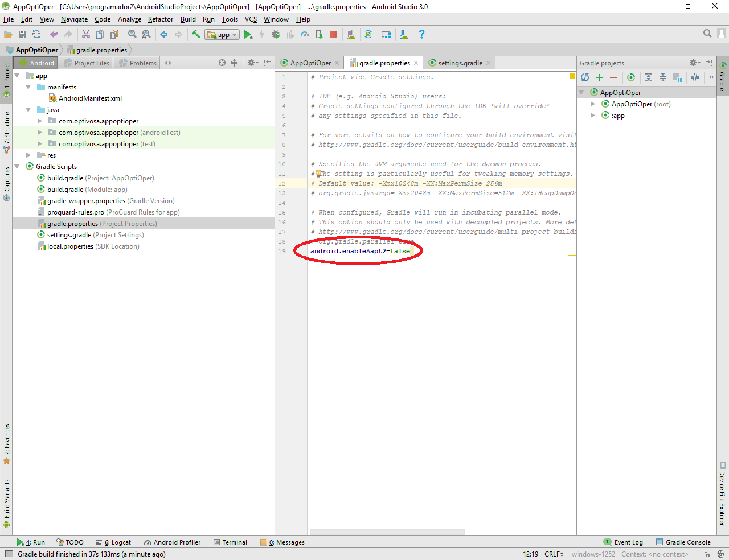Open the Terminal tool window button

coord(230,542)
